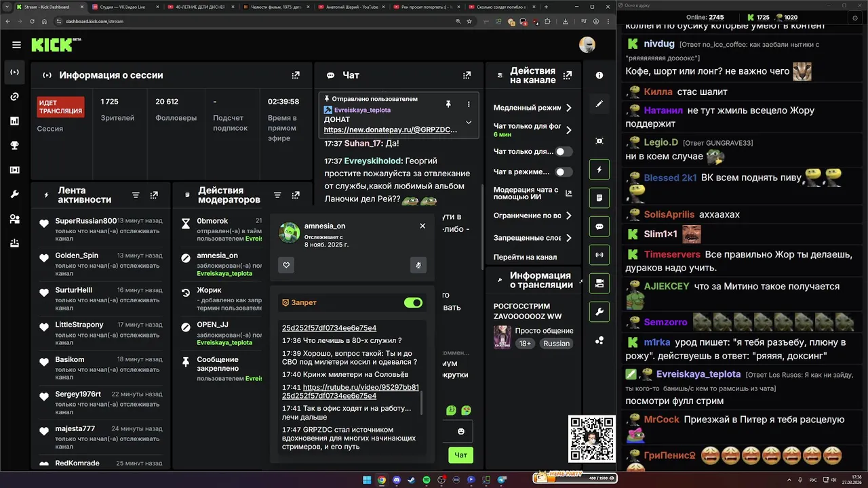This screenshot has height=488, width=868.
Task: Toggle the broadcast signal widget icon
Action: click(x=599, y=255)
